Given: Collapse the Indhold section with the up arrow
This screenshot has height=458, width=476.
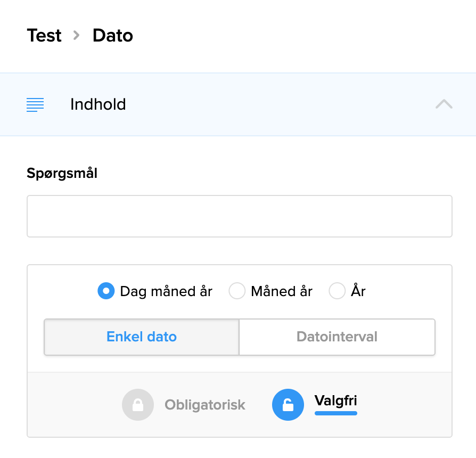Looking at the screenshot, I should pyautogui.click(x=444, y=104).
